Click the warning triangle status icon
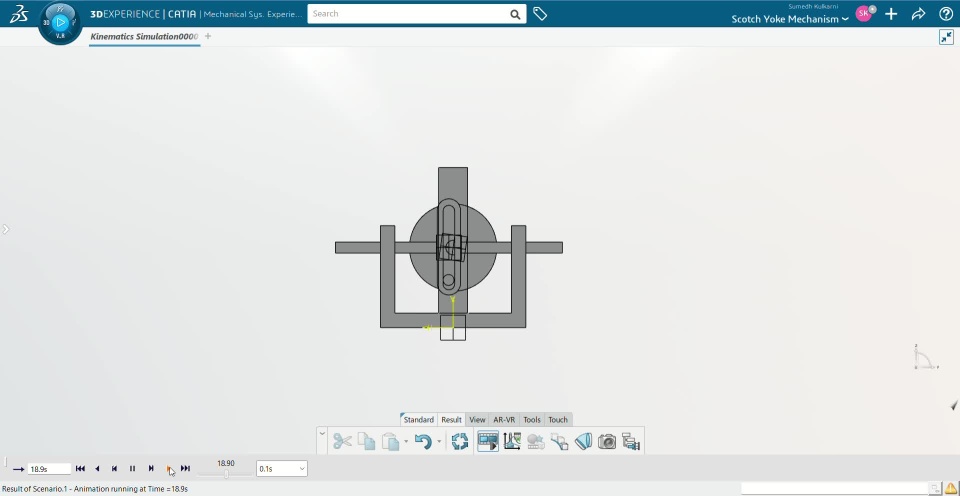The width and height of the screenshot is (960, 496). [x=950, y=489]
